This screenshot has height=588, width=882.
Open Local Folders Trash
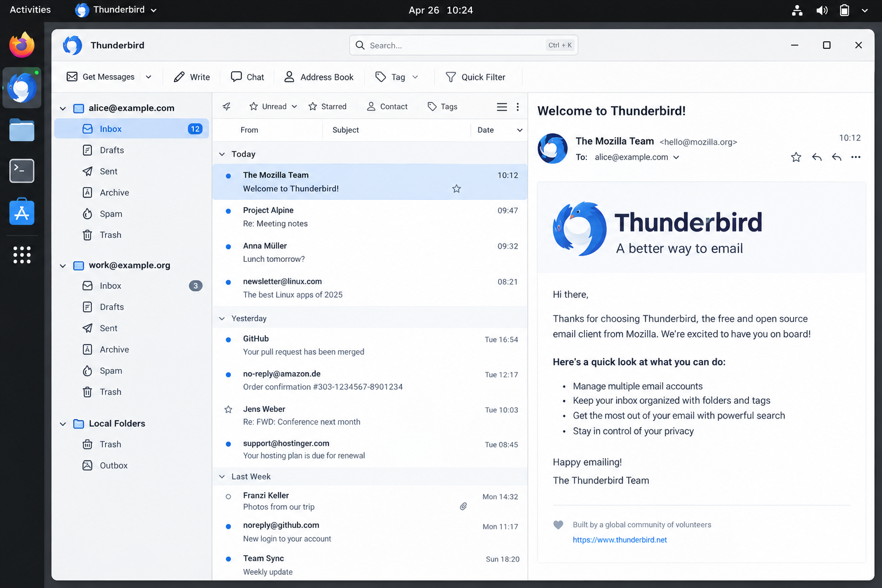(x=131, y=444)
